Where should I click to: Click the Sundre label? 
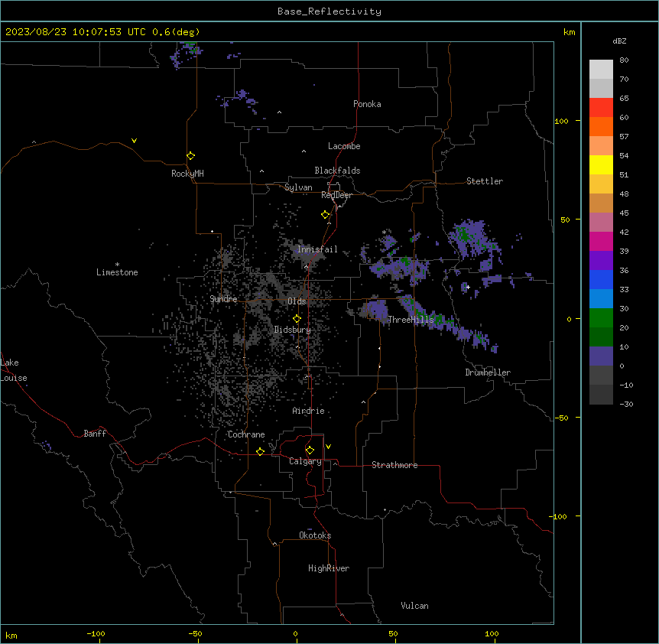tap(223, 299)
